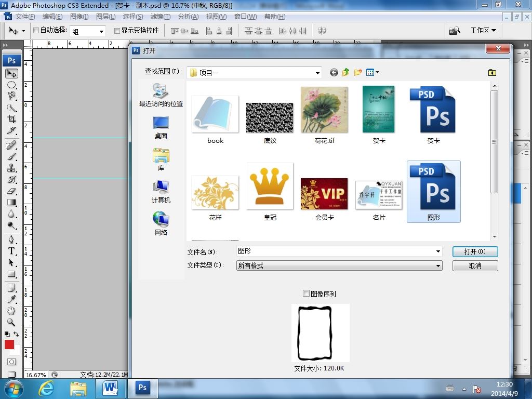Select the Eraser tool
Screen dimensions: 532x399
[x=11, y=191]
